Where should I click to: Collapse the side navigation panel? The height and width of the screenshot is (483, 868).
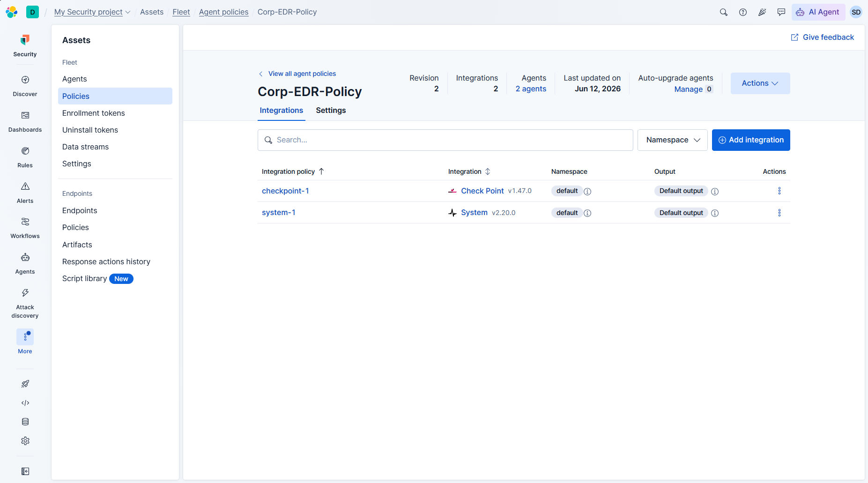pos(25,471)
